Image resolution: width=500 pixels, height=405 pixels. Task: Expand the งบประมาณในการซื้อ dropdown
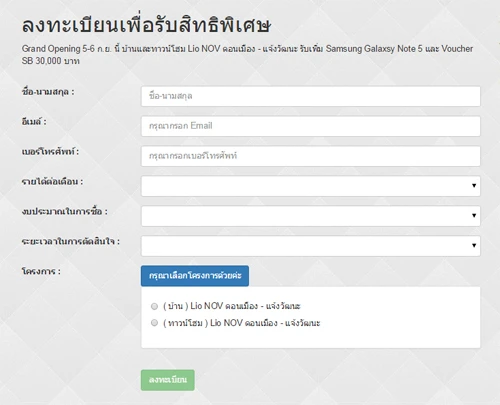(311, 216)
